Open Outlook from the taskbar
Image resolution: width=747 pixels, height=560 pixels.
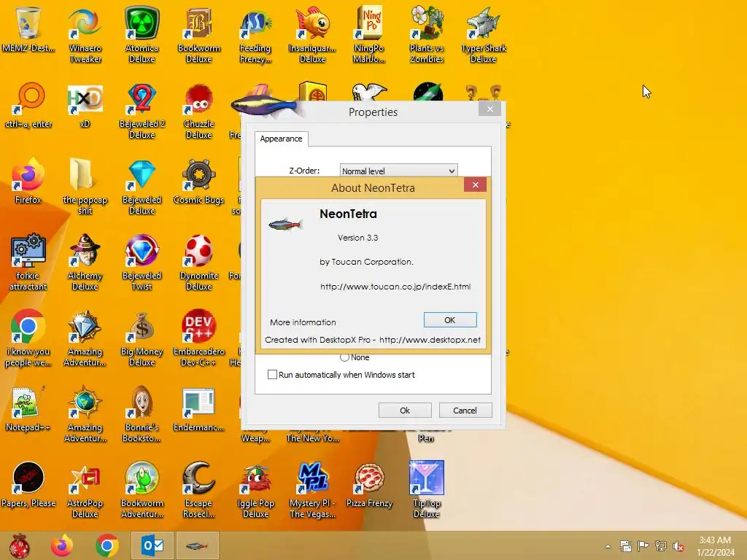152,545
